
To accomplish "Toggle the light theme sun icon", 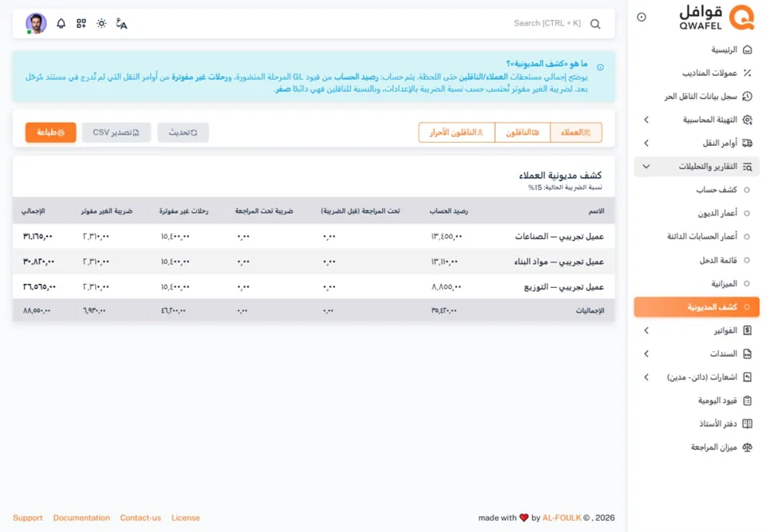I will (101, 23).
